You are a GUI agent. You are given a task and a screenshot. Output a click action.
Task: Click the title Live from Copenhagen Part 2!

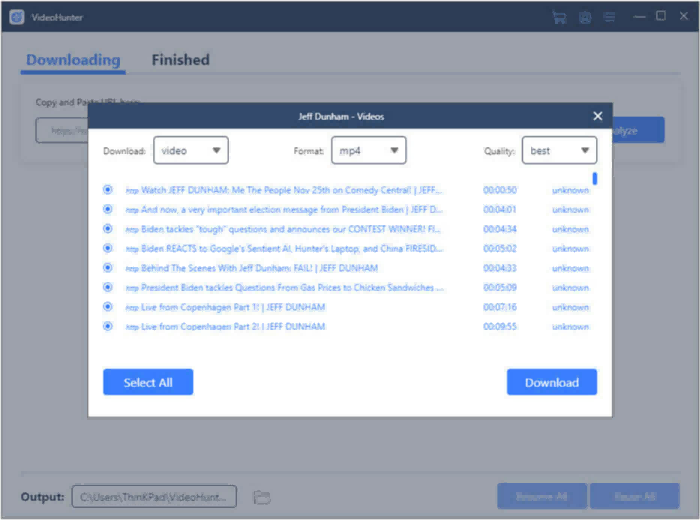coord(233,326)
